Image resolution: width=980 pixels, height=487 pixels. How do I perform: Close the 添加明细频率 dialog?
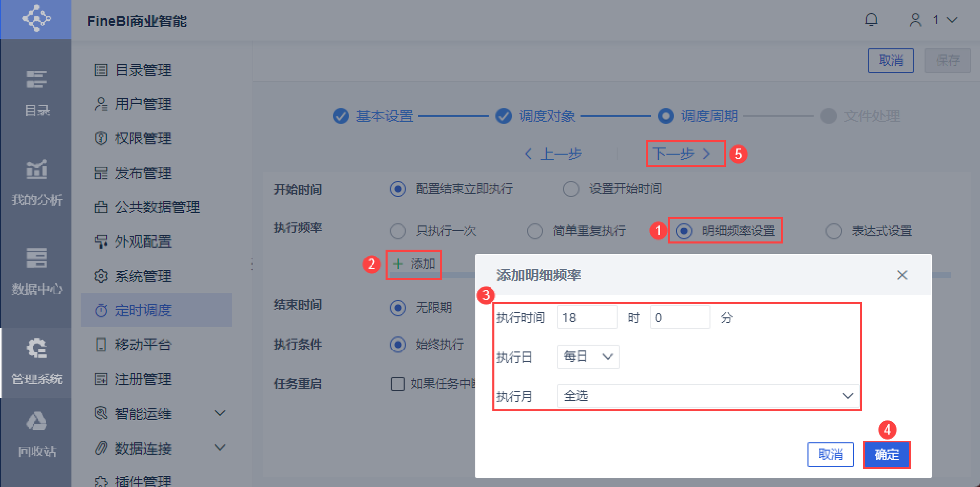[902, 274]
